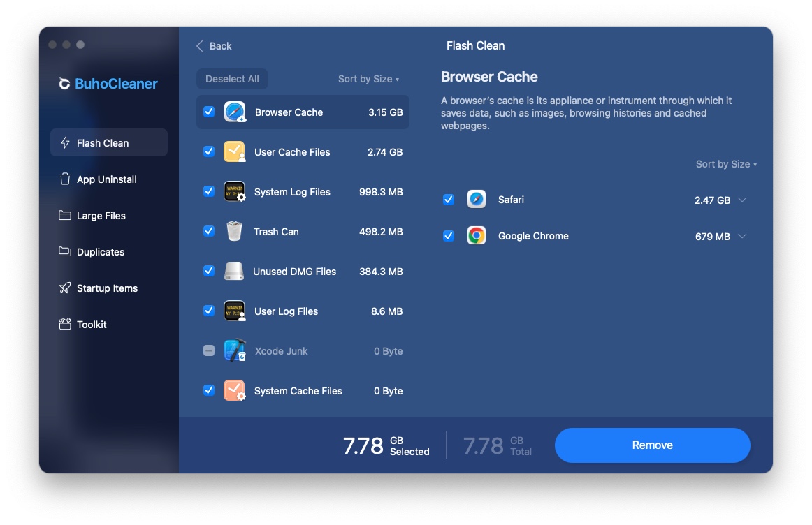Click the App Uninstall trash bin icon

(65, 179)
